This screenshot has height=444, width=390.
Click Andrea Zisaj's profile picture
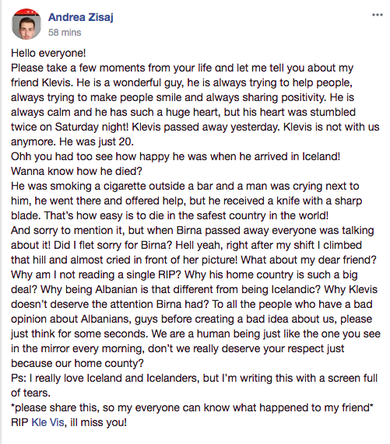click(x=26, y=24)
